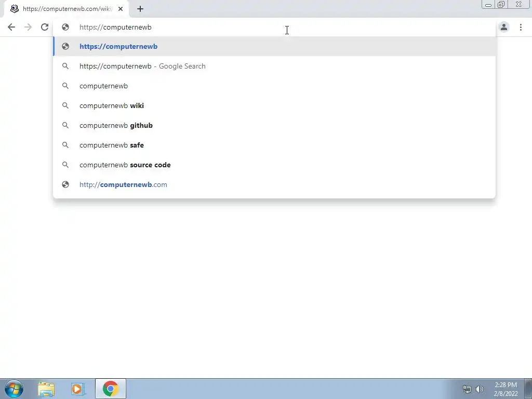Select the computernewb.com/wiki browser tab
The image size is (532, 399).
pos(66,9)
